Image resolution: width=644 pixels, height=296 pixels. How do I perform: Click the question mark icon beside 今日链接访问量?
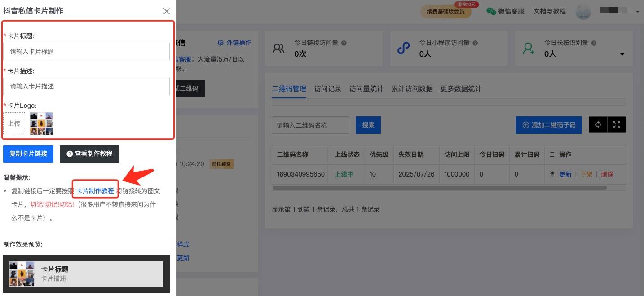[344, 42]
